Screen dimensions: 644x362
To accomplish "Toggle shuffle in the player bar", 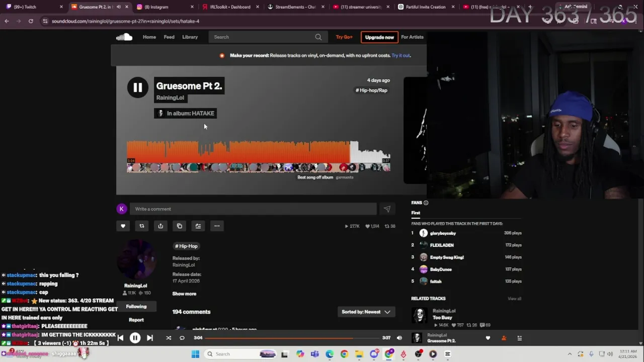I will pyautogui.click(x=169, y=338).
